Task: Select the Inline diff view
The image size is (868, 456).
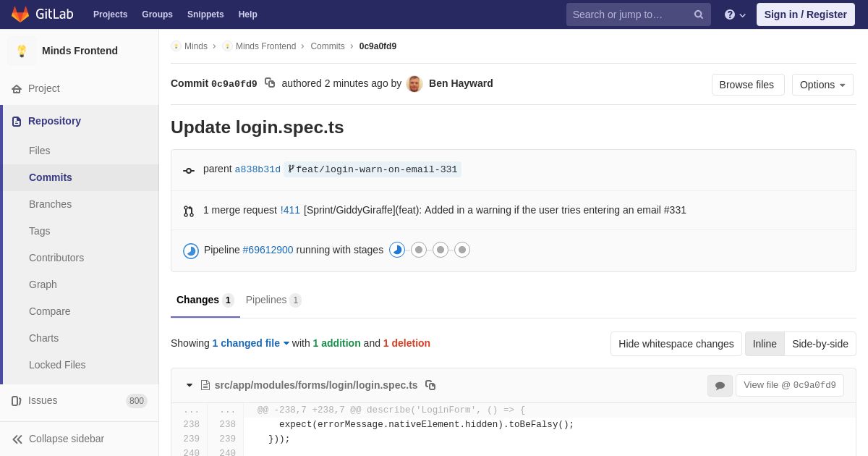Action: tap(765, 344)
